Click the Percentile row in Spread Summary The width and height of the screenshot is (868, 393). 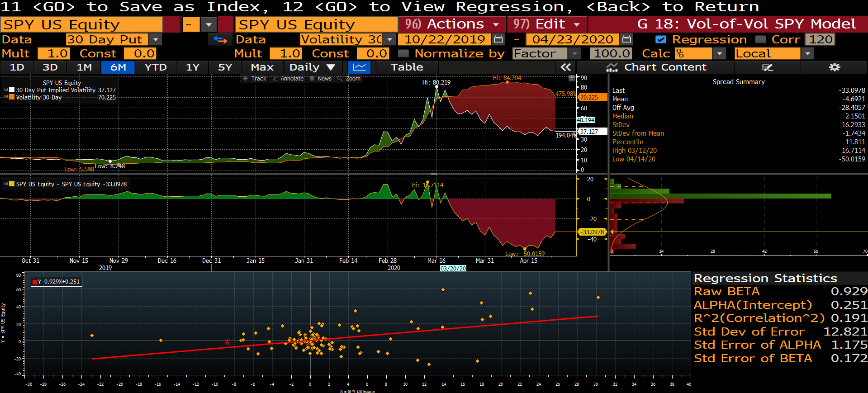[x=739, y=142]
